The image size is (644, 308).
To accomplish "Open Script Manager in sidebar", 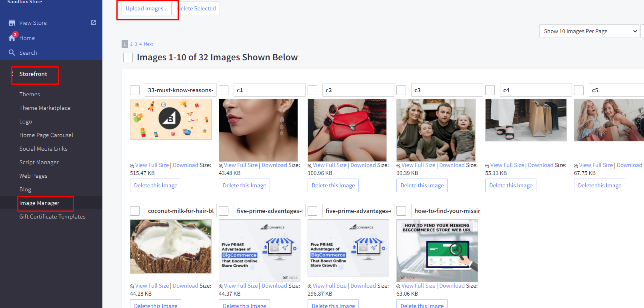I will (x=39, y=162).
